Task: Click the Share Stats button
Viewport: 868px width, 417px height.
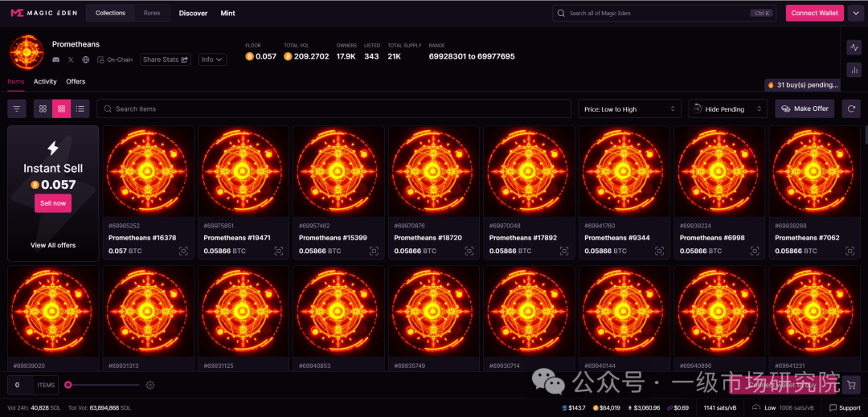Action: coord(166,59)
